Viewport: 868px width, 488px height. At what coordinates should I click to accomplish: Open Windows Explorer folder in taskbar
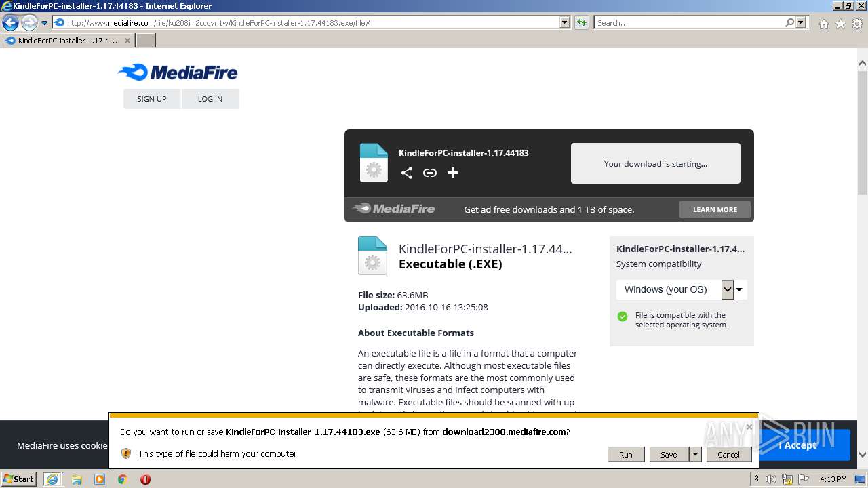pyautogui.click(x=77, y=479)
